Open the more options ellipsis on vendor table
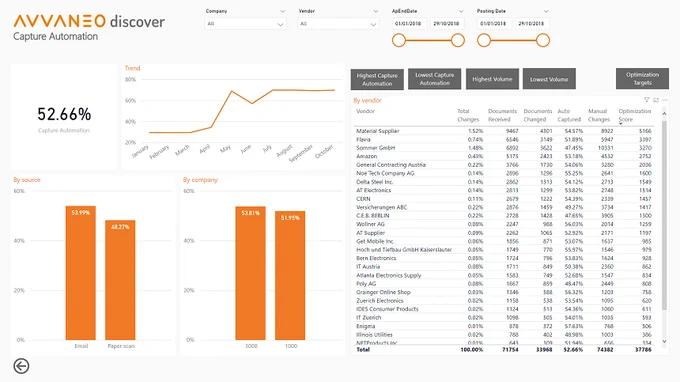Viewport: 680px width, 382px height. coord(665,100)
